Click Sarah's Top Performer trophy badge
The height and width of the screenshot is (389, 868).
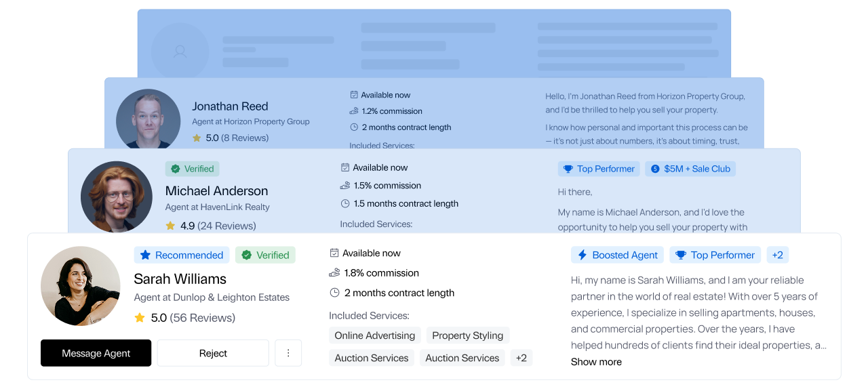pos(715,255)
